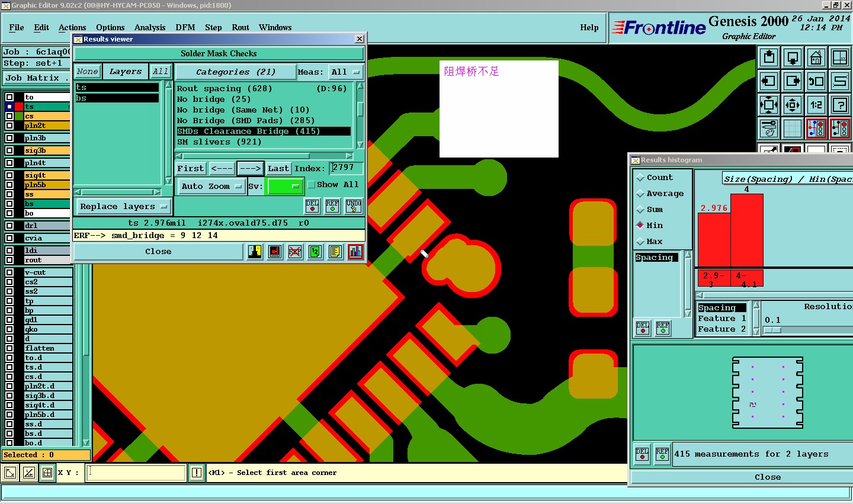Click the black and yellow faces icon

(x=255, y=252)
